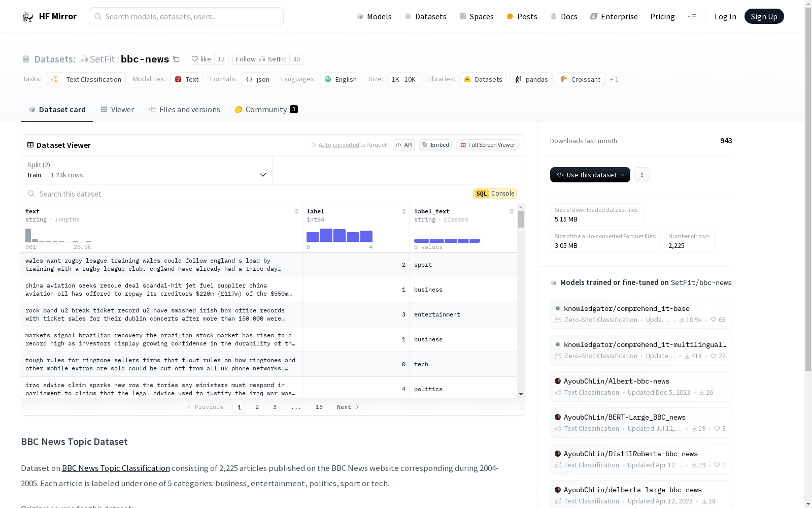The width and height of the screenshot is (812, 508).
Task: Open Posts in the top navigation
Action: pyautogui.click(x=522, y=16)
